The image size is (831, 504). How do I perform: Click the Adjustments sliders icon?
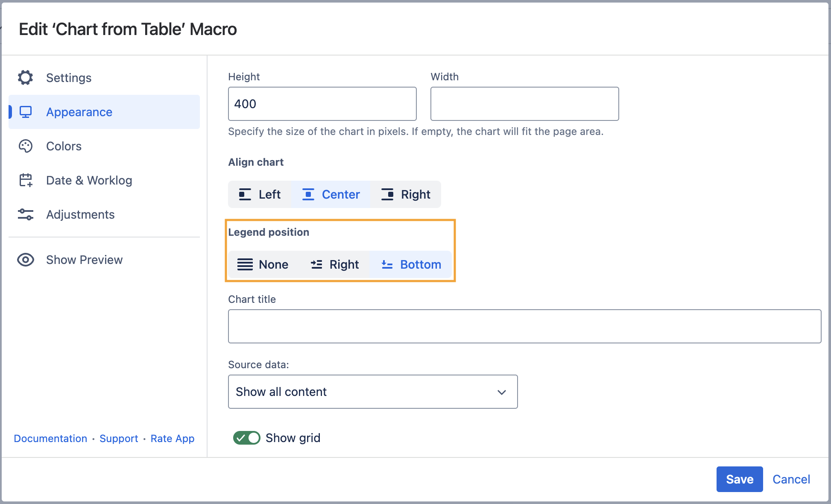[x=26, y=214]
